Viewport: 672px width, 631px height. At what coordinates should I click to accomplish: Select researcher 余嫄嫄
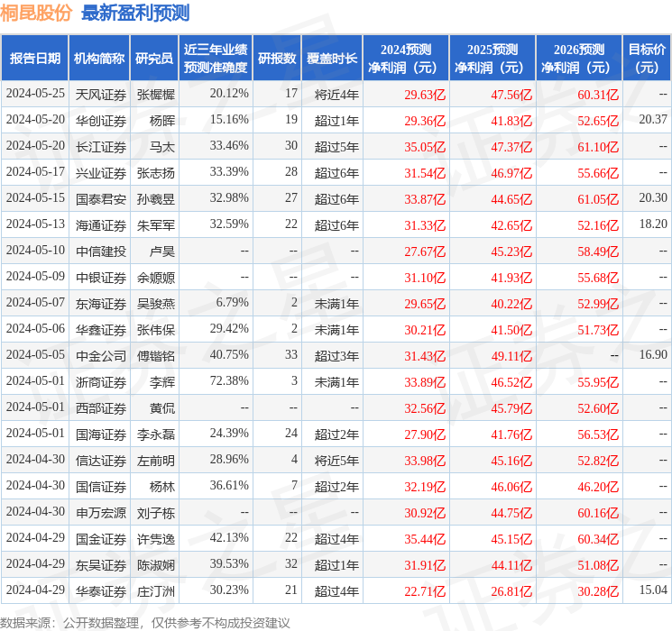tap(155, 278)
